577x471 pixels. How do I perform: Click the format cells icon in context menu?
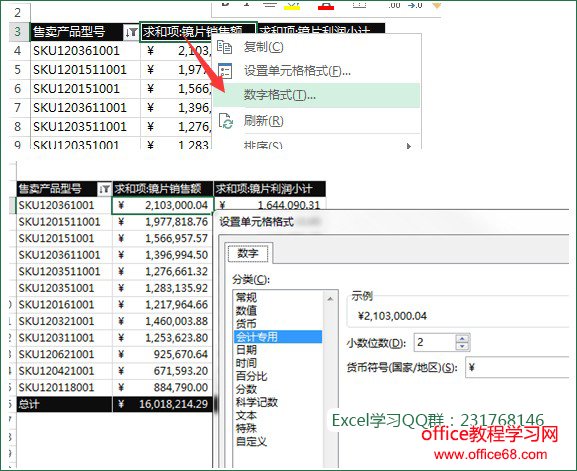(225, 71)
